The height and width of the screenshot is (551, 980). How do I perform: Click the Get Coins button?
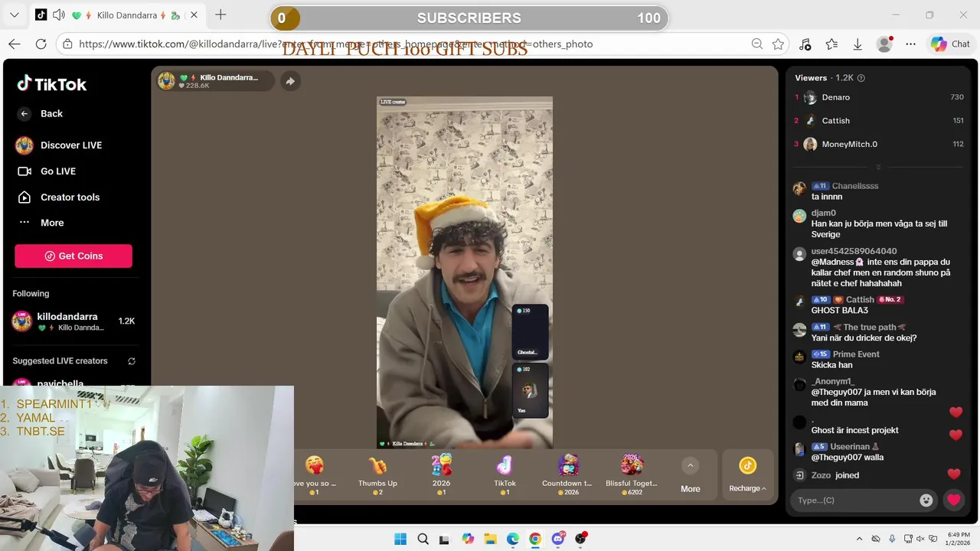73,256
